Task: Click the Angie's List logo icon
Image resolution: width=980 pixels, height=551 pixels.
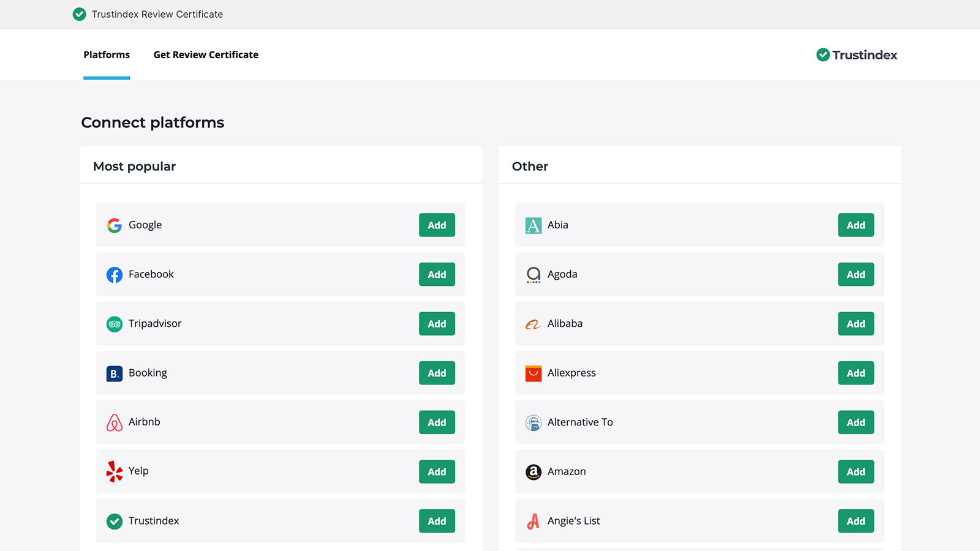Action: pyautogui.click(x=533, y=521)
